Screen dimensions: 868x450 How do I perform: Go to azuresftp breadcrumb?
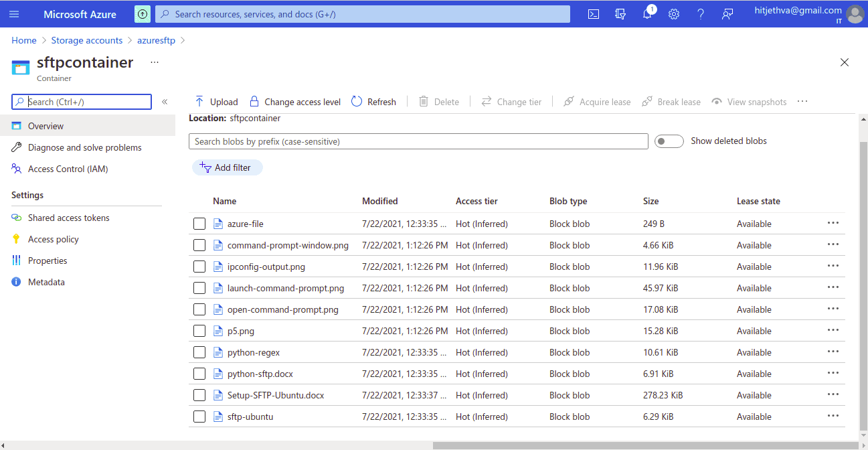[156, 40]
